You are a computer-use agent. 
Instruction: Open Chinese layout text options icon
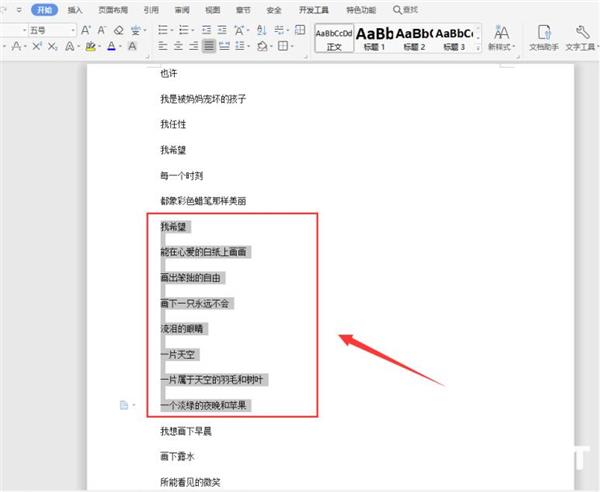(x=240, y=30)
